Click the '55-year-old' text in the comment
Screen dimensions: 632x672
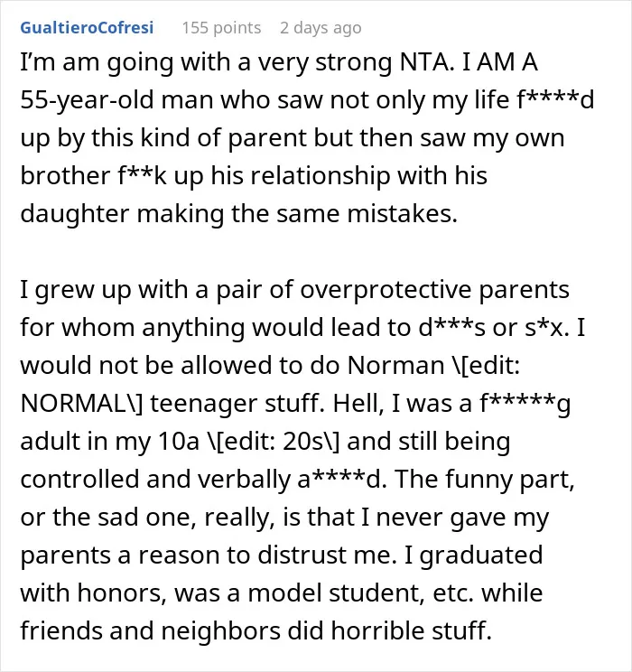pos(87,100)
